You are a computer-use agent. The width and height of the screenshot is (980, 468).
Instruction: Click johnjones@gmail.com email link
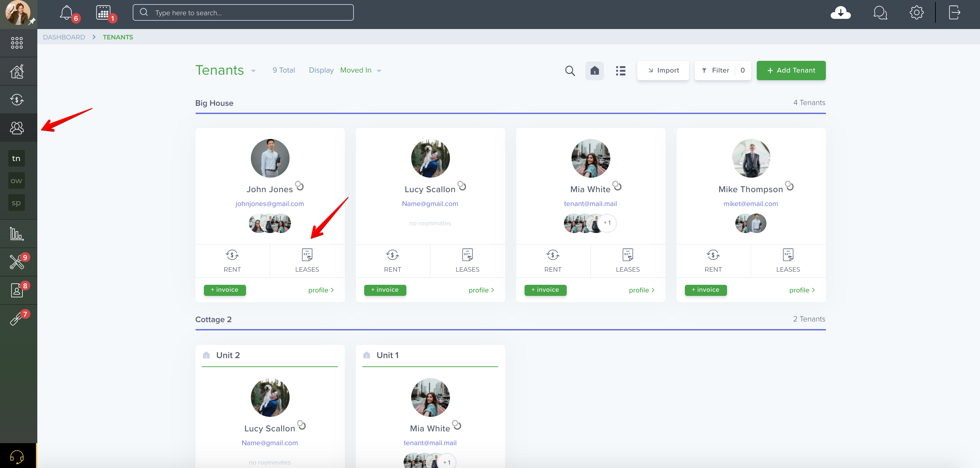click(269, 204)
